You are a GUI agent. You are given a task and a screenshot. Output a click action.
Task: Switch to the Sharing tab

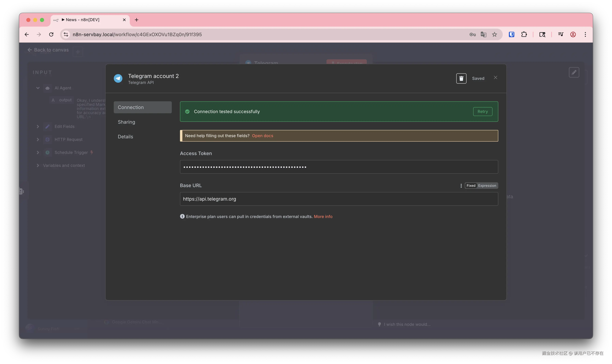point(126,122)
